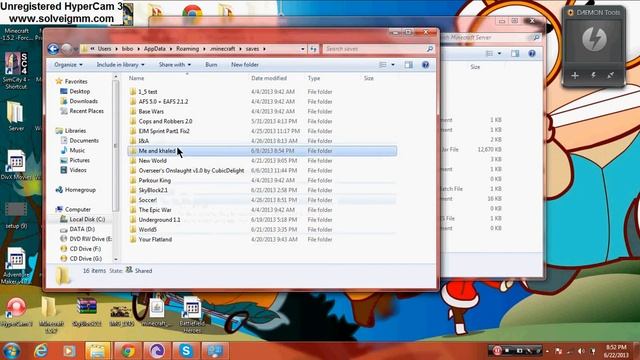Open the Include in library dropdown
The width and height of the screenshot is (640, 360).
[120, 65]
